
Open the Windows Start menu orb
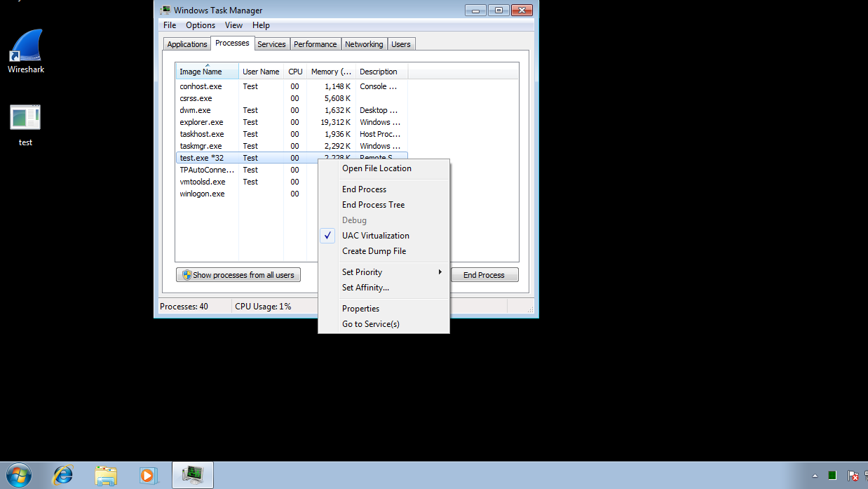(x=18, y=475)
